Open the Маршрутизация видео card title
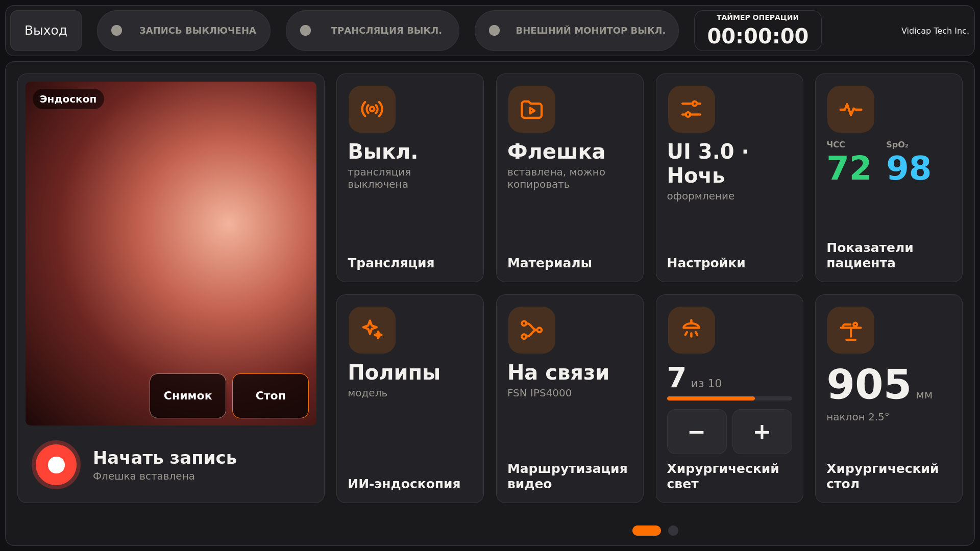The height and width of the screenshot is (551, 980). click(x=568, y=477)
